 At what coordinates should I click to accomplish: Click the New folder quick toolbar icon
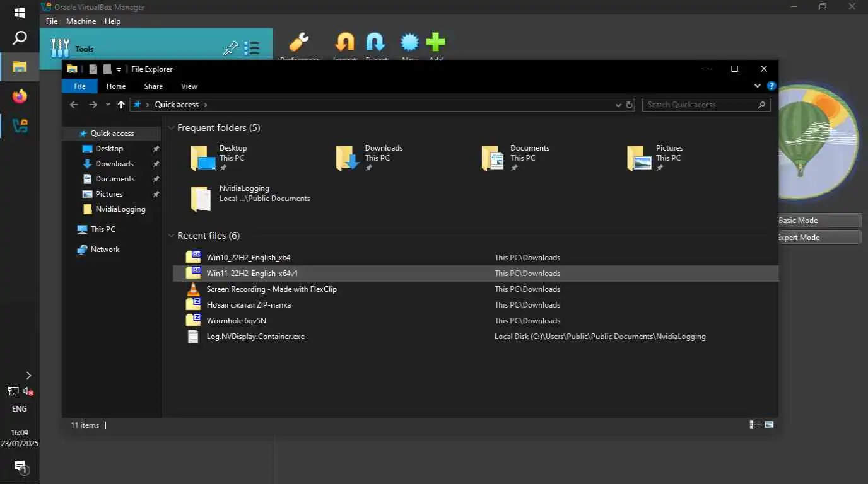(107, 69)
